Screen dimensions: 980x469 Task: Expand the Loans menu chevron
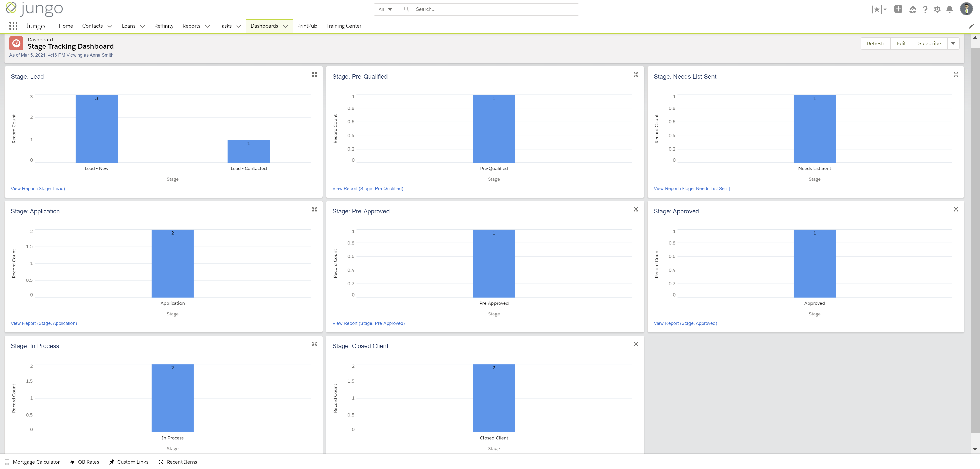pyautogui.click(x=143, y=26)
